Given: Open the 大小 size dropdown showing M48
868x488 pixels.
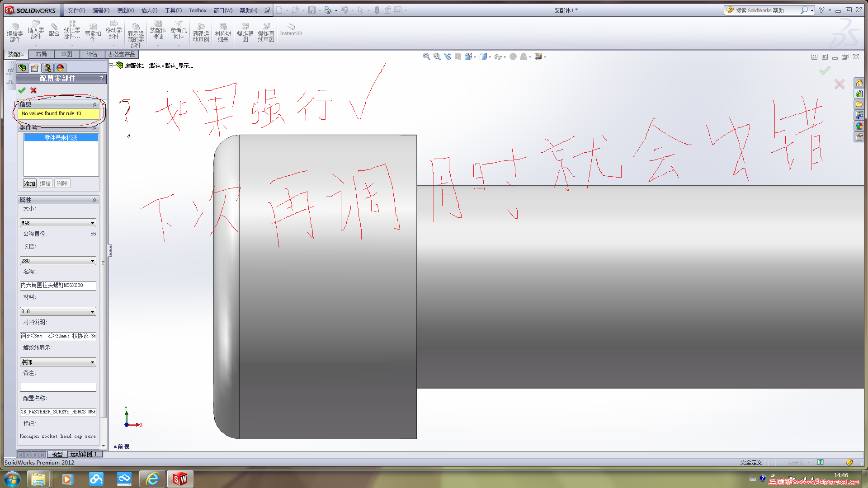Looking at the screenshot, I should click(58, 222).
